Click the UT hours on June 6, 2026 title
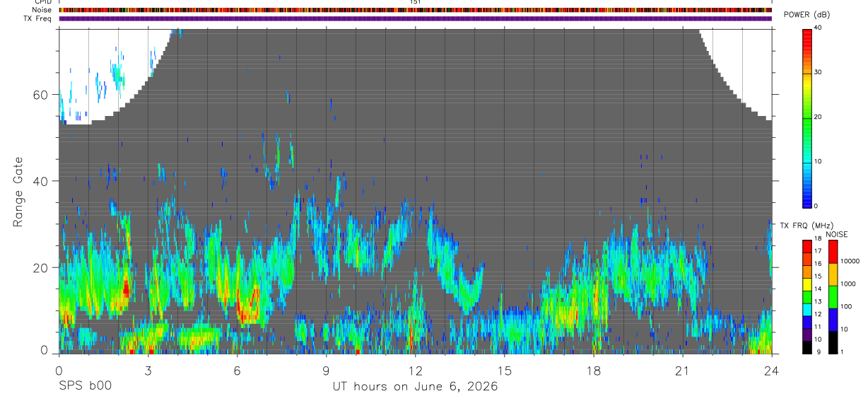Viewport: 868px width, 401px height. tap(415, 387)
